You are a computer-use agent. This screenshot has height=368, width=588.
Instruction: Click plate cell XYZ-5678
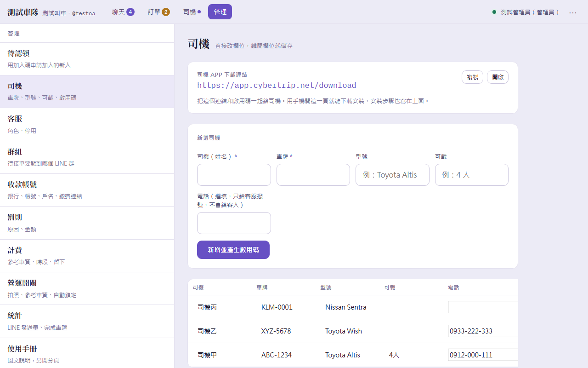[276, 331]
